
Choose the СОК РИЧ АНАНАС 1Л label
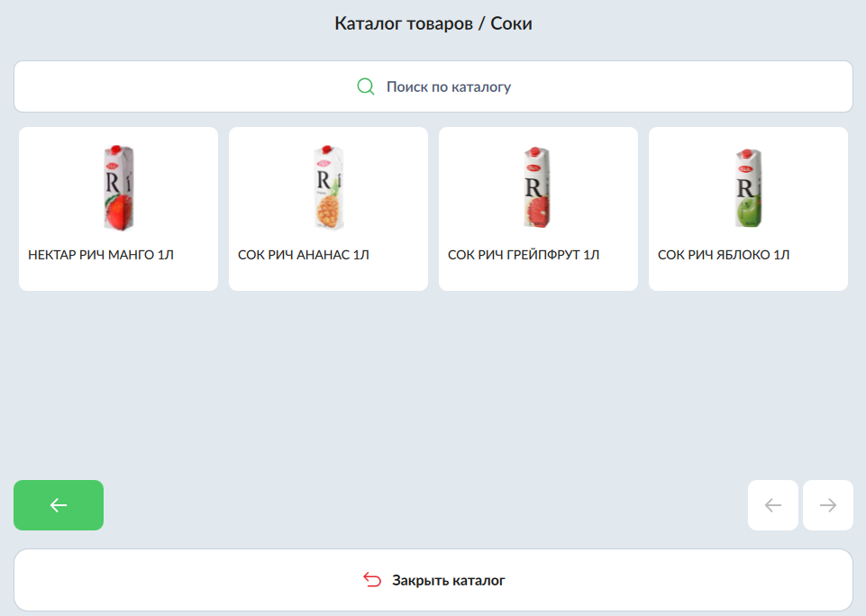coord(304,255)
